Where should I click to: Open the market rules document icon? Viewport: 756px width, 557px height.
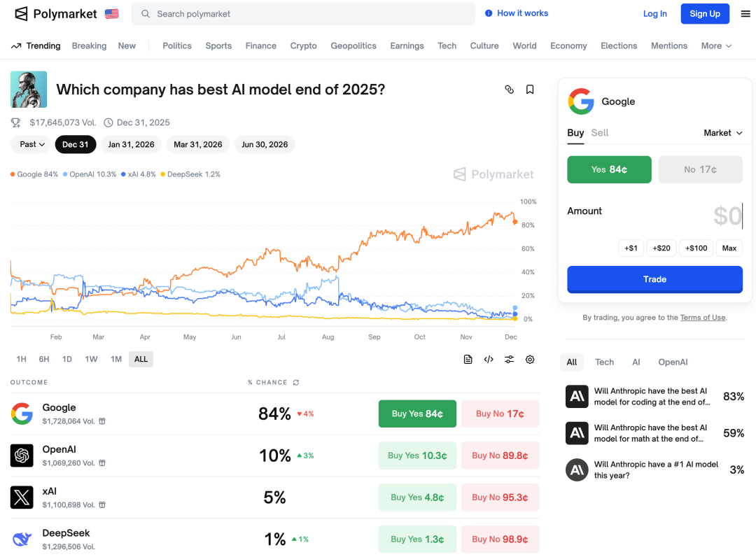(468, 359)
